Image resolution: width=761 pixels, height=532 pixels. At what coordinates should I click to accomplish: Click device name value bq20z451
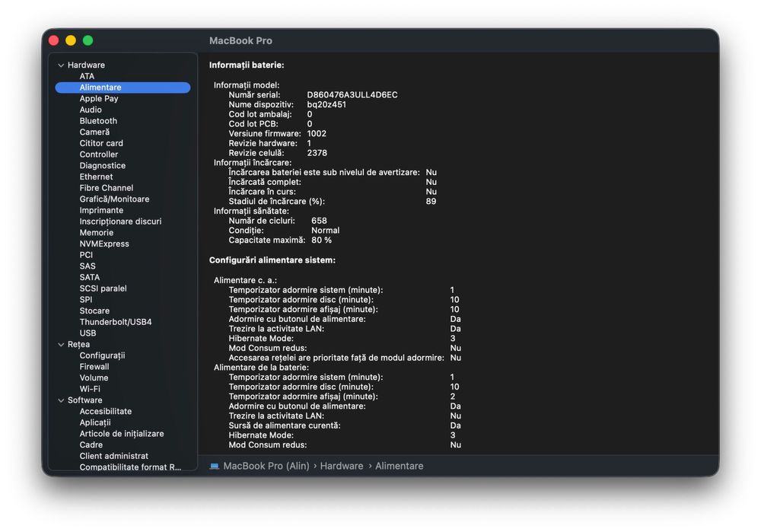(x=326, y=104)
